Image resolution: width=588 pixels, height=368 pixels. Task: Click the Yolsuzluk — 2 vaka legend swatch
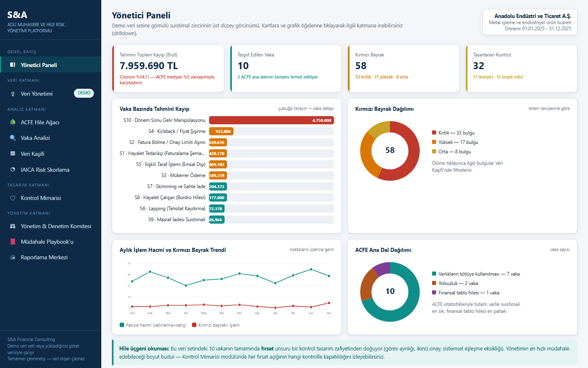click(x=434, y=283)
